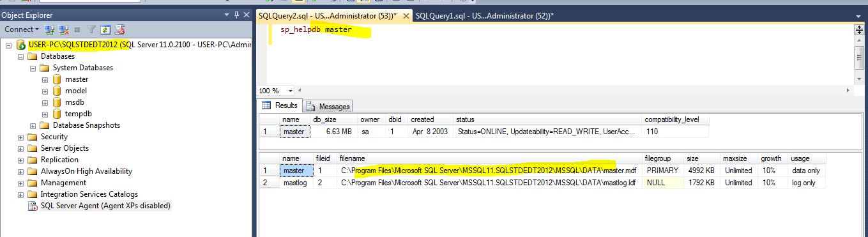Click the db_size column header
The height and width of the screenshot is (237, 868).
point(333,119)
